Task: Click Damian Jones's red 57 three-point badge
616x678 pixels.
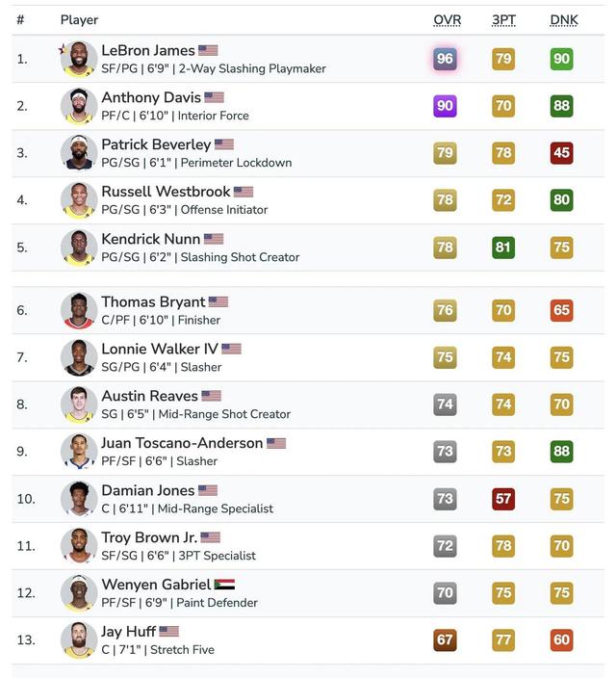Action: tap(503, 499)
